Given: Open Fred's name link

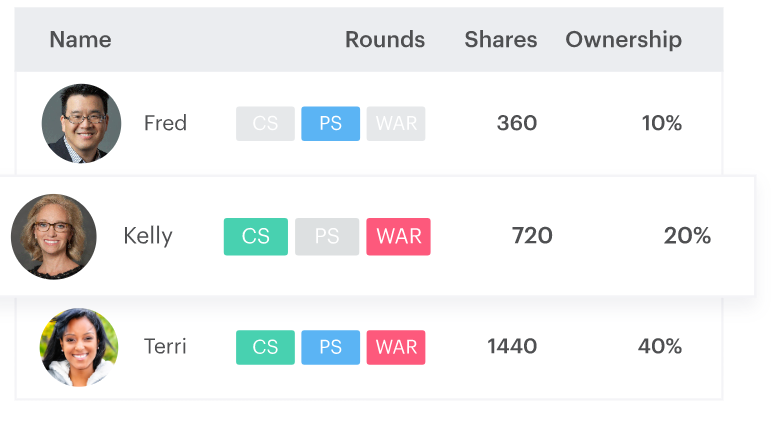Looking at the screenshot, I should pos(165,123).
